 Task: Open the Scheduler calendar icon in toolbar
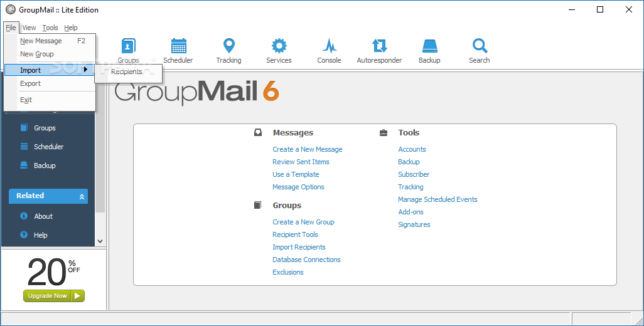point(178,46)
